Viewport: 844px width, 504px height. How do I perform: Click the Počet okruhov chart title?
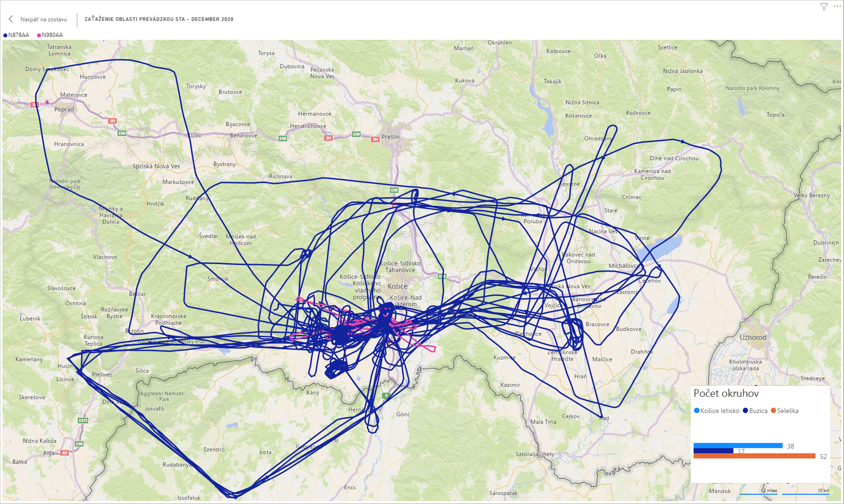pyautogui.click(x=726, y=393)
